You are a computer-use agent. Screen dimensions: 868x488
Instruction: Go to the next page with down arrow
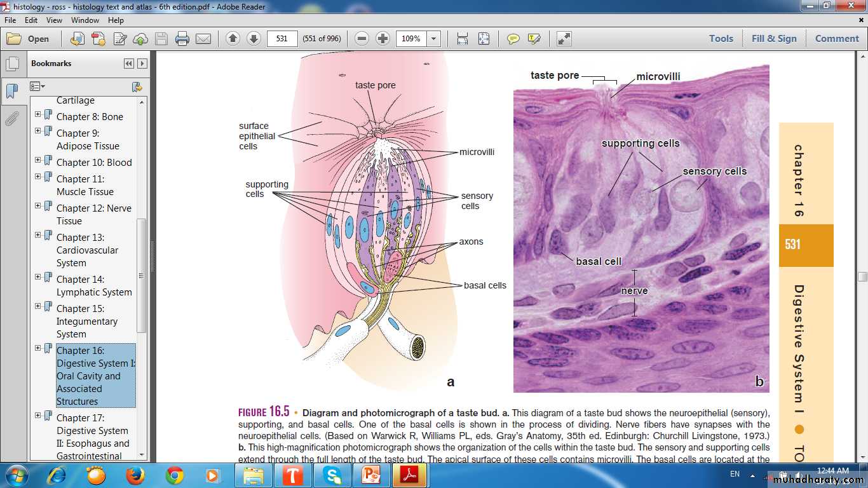coord(254,39)
